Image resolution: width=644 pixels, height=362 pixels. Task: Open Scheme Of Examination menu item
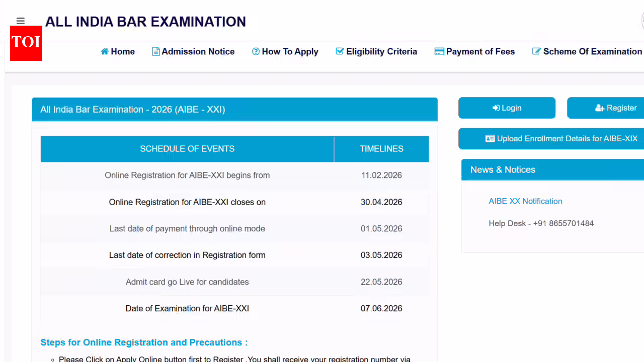pos(587,51)
